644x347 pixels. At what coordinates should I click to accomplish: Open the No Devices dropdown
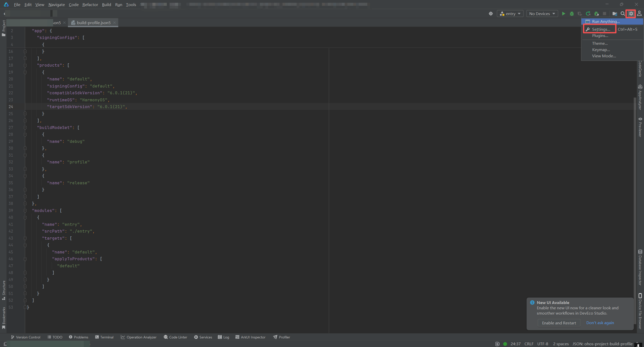click(x=542, y=14)
